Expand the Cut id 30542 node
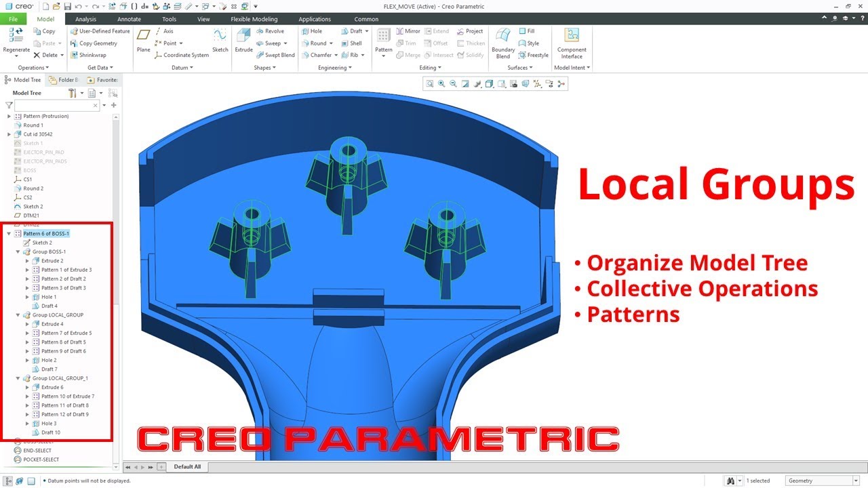 point(9,134)
